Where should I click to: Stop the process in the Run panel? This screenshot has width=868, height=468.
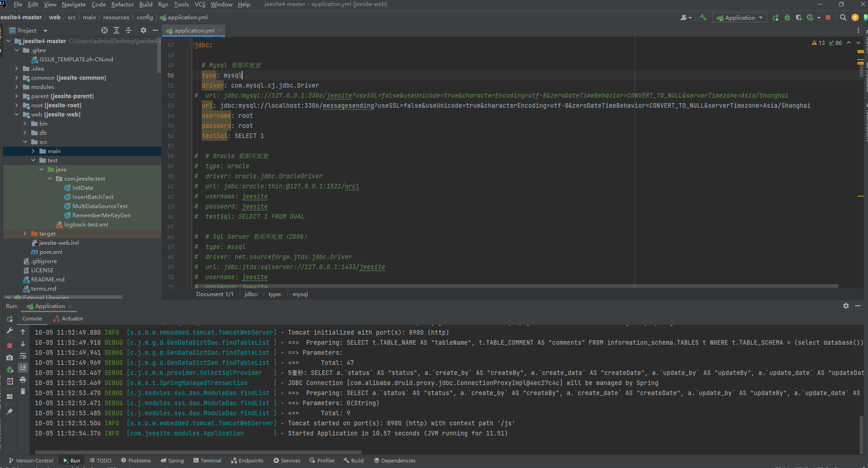10,345
